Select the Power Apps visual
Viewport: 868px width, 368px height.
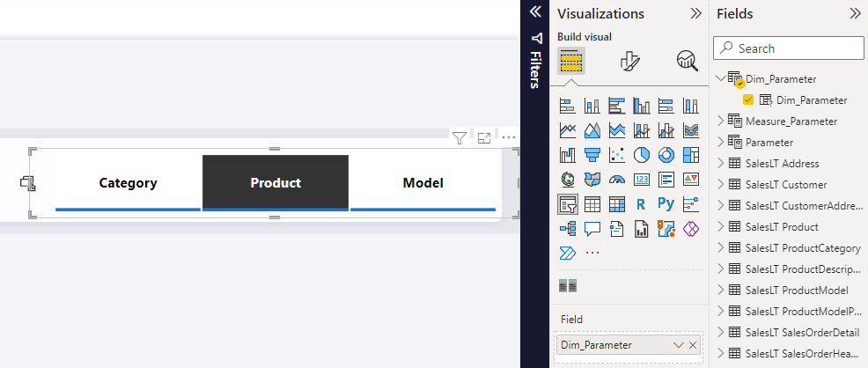pyautogui.click(x=691, y=229)
